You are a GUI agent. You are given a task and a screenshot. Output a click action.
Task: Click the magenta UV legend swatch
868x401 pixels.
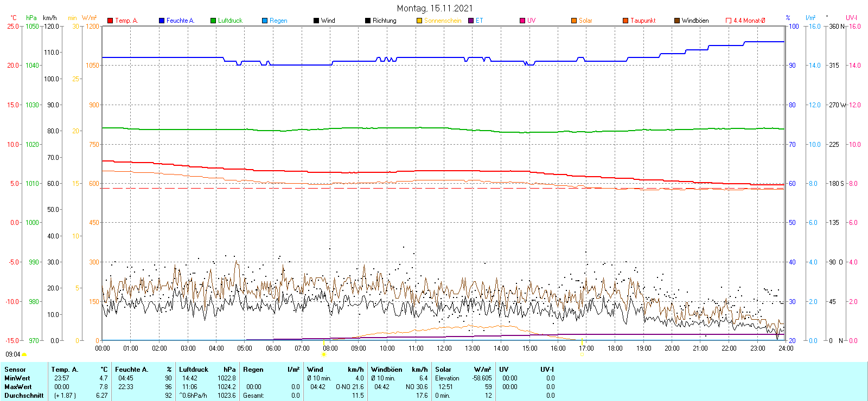pos(522,21)
